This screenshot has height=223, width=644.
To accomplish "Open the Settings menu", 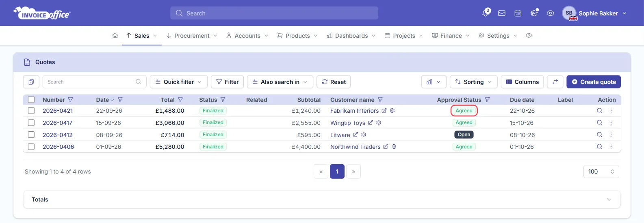I will [498, 36].
